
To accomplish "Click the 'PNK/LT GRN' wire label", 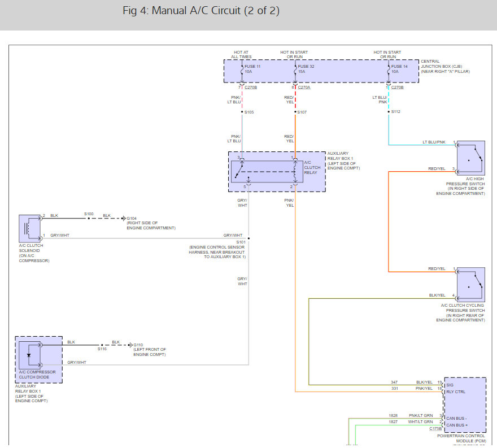I will point(421,415).
